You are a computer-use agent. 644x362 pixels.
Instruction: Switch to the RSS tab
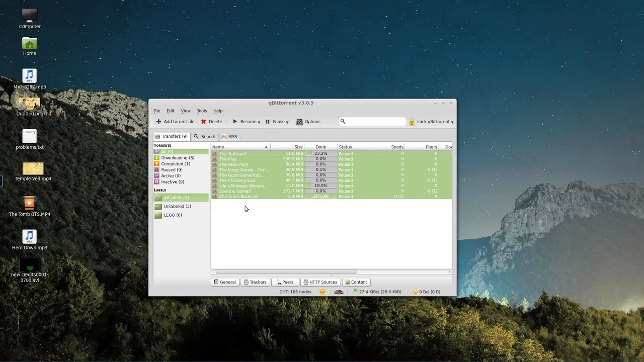click(x=229, y=137)
